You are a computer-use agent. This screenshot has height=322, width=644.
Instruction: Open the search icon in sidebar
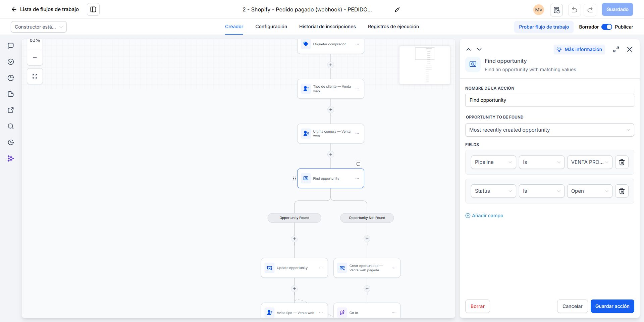click(11, 126)
